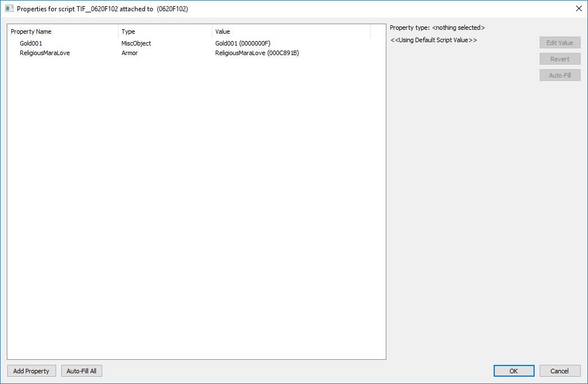This screenshot has height=384, width=588.
Task: Click the Armor type cell
Action: click(x=129, y=53)
